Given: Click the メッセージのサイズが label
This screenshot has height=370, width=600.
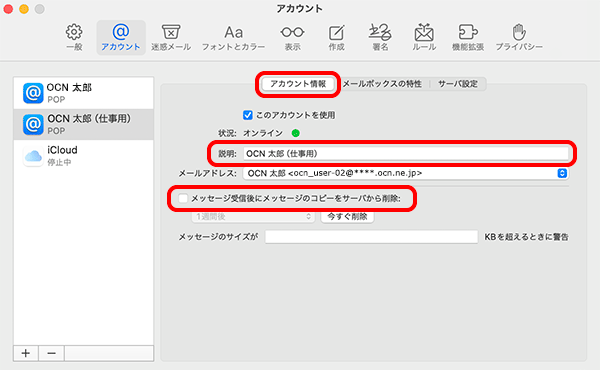Looking at the screenshot, I should [218, 237].
